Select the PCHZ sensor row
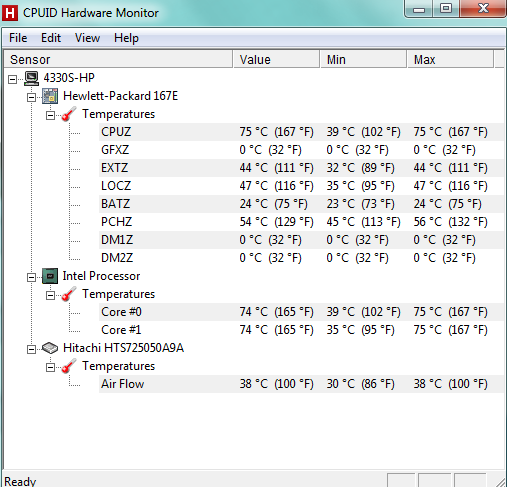Screen dimensions: 507x487 tap(301, 222)
